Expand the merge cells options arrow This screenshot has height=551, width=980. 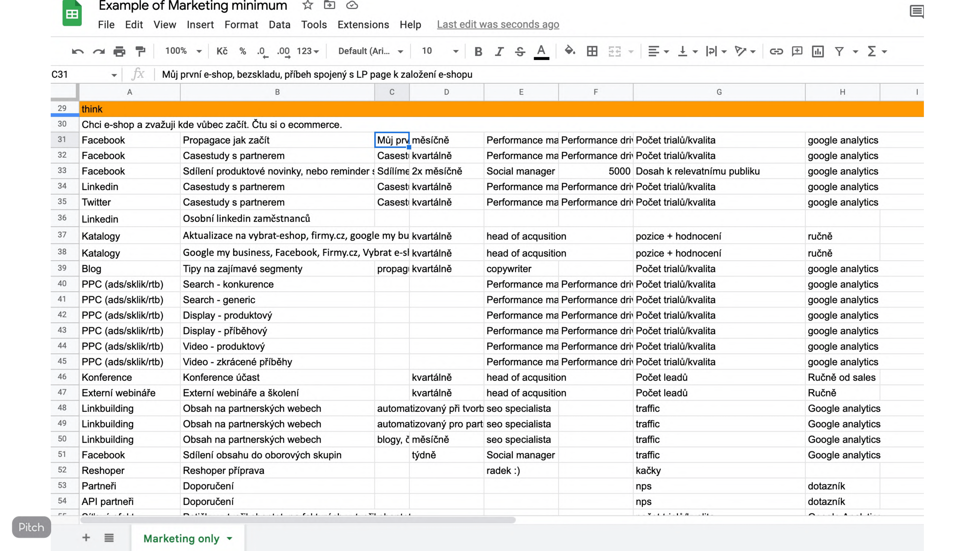point(631,52)
